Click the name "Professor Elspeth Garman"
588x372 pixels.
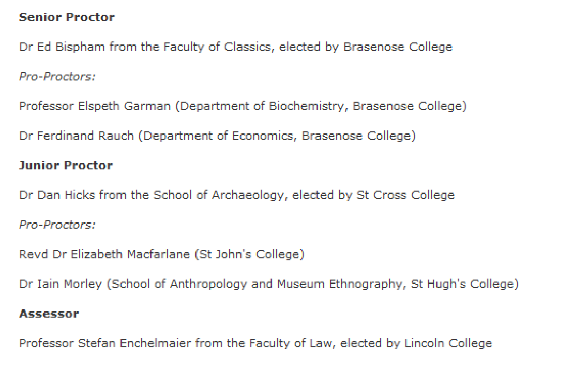pyautogui.click(x=95, y=107)
